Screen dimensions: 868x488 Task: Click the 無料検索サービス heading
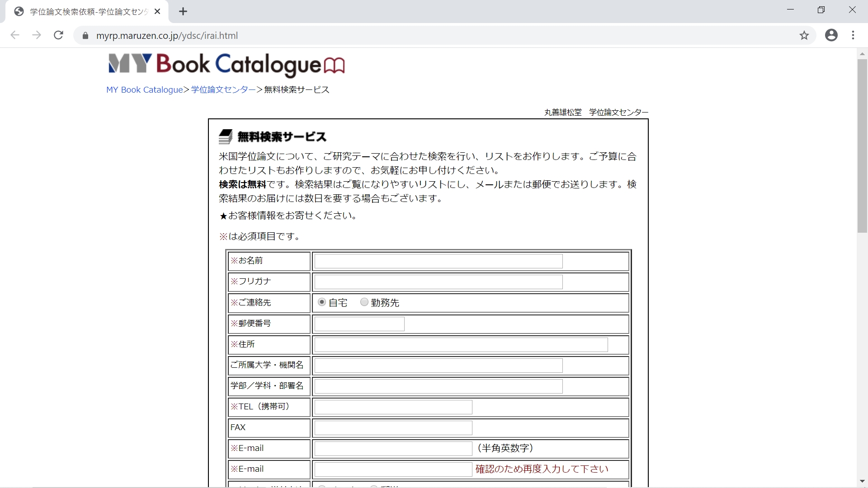click(x=282, y=136)
